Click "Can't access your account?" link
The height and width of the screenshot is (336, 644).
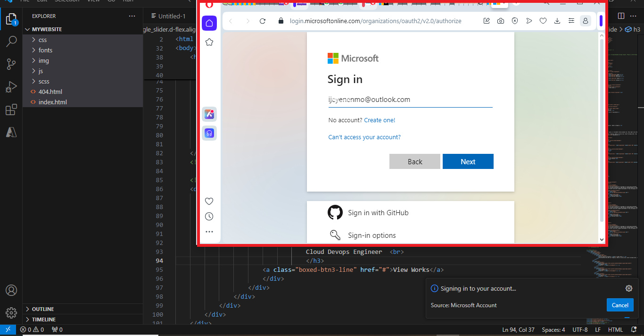click(364, 137)
